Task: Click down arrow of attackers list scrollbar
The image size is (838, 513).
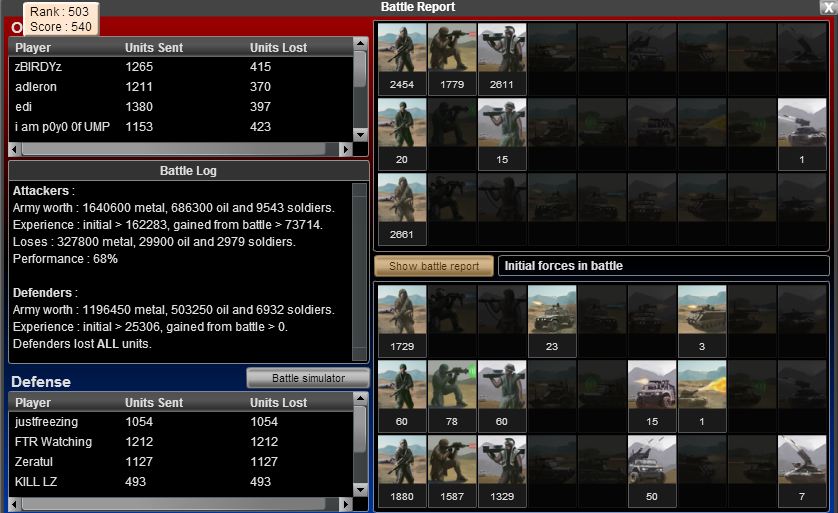Action: (361, 135)
